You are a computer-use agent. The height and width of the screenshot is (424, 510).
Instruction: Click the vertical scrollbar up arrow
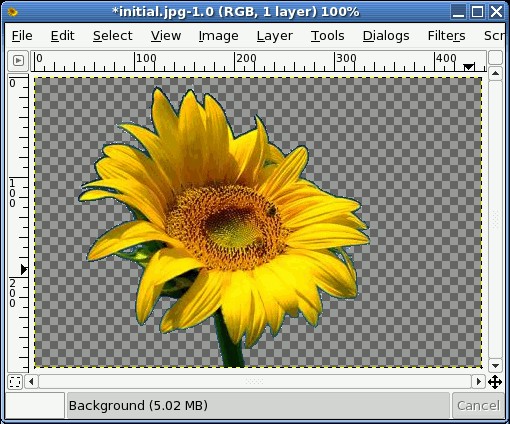tap(495, 73)
